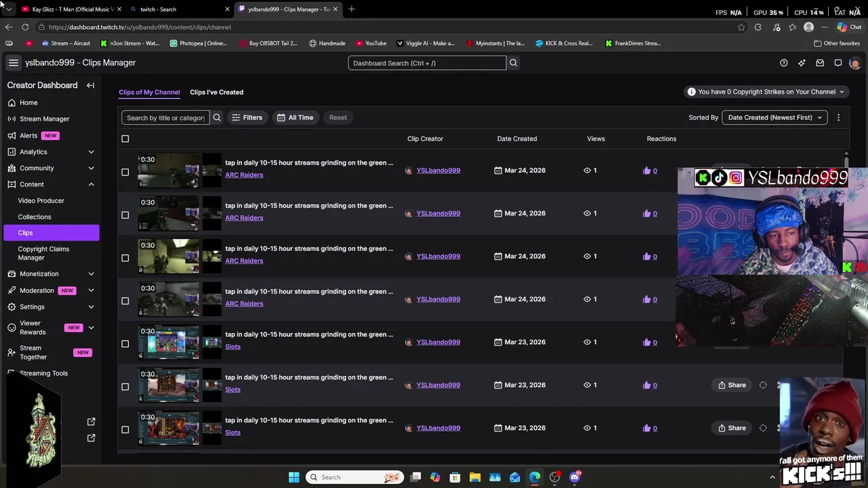Screen dimensions: 868x488
Task: Select the last Slots clip checkbox
Action: [125, 430]
